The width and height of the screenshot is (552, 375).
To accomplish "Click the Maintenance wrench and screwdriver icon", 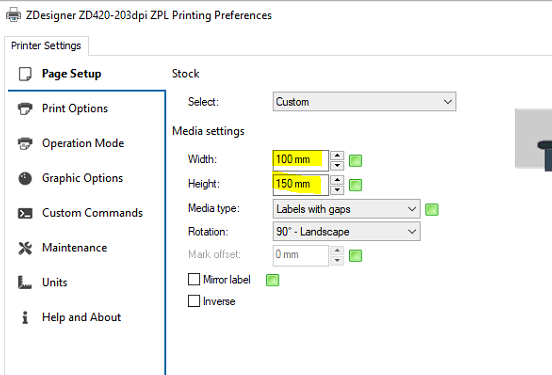I will [25, 248].
